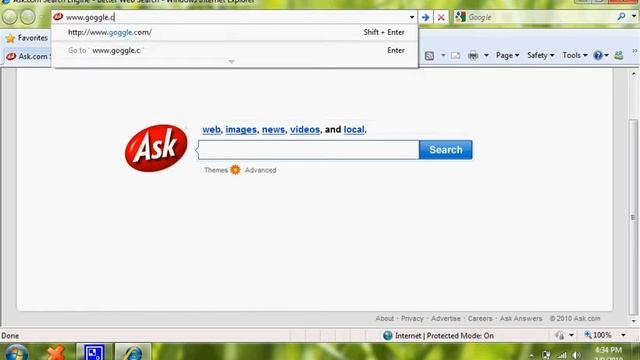Click the system clock showing 4:34 PM
This screenshot has height=360, width=640.
(x=608, y=350)
